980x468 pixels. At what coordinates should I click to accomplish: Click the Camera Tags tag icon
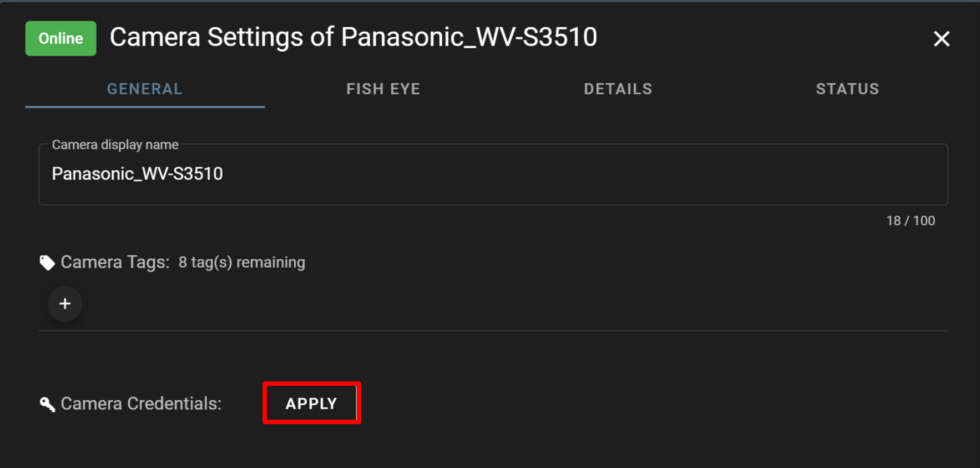pos(47,263)
